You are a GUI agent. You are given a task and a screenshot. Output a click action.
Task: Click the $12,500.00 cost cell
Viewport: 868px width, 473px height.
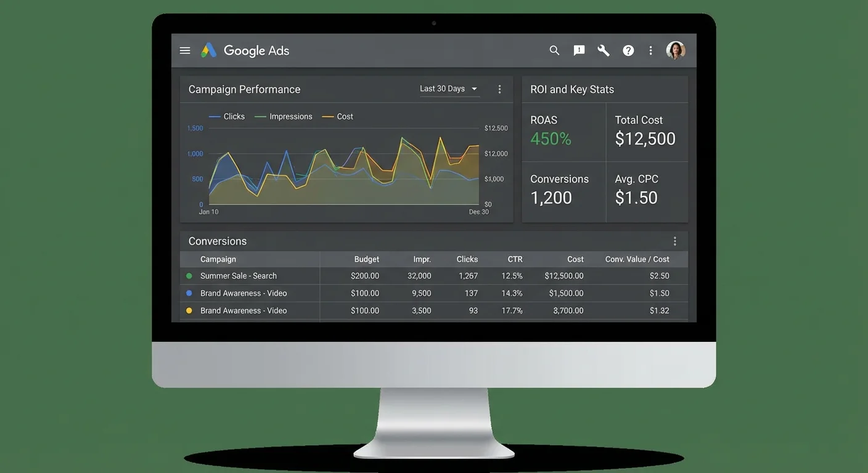click(x=564, y=276)
